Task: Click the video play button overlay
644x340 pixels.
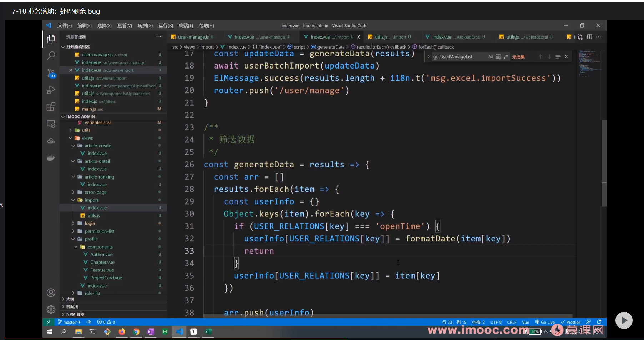Action: click(x=624, y=320)
